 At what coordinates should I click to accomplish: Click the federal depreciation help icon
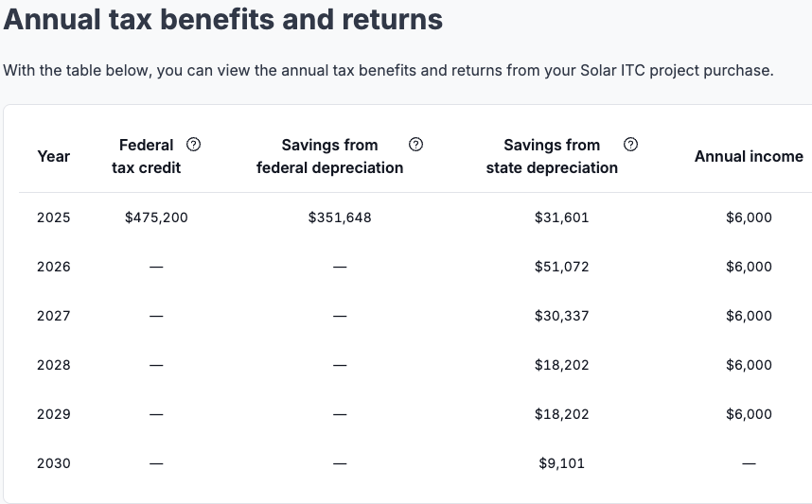pos(415,145)
